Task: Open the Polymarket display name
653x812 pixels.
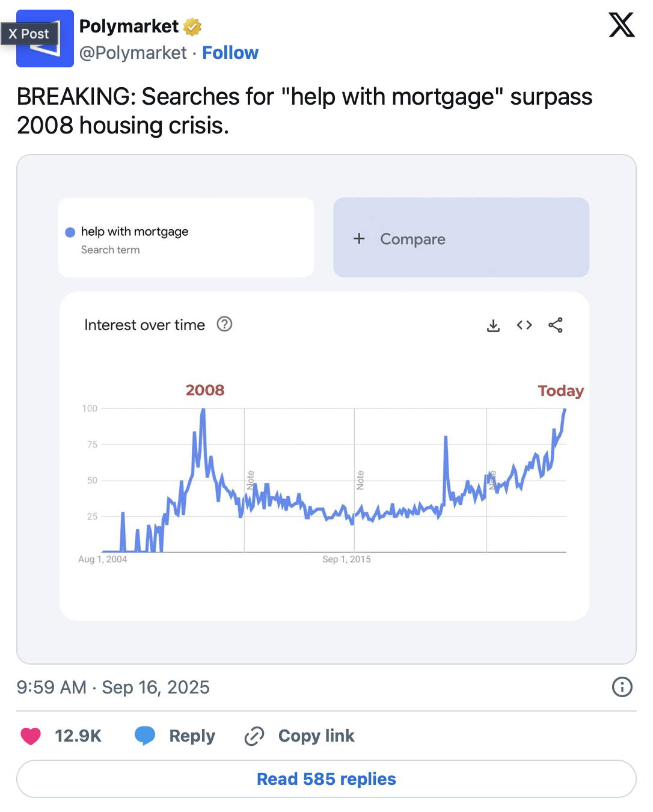Action: 129,26
